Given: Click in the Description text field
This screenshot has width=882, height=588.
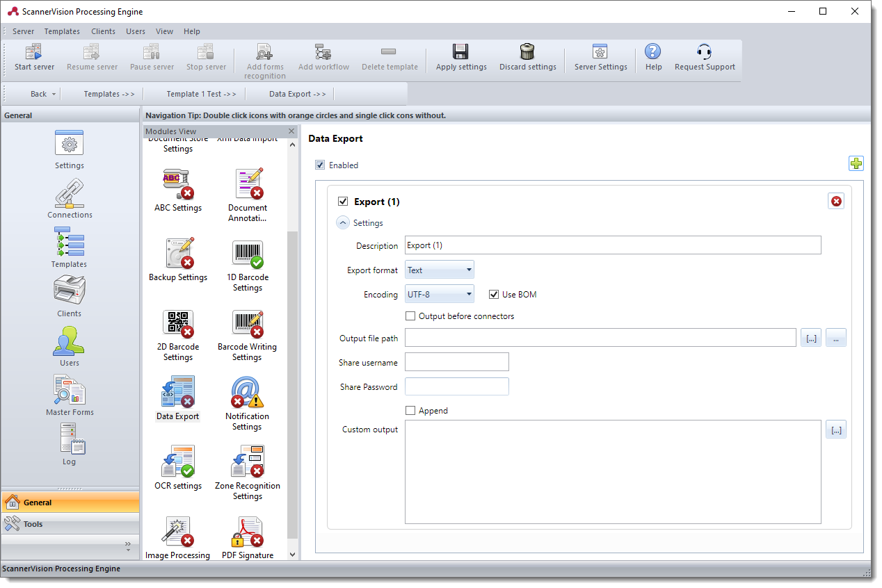Looking at the screenshot, I should [613, 245].
